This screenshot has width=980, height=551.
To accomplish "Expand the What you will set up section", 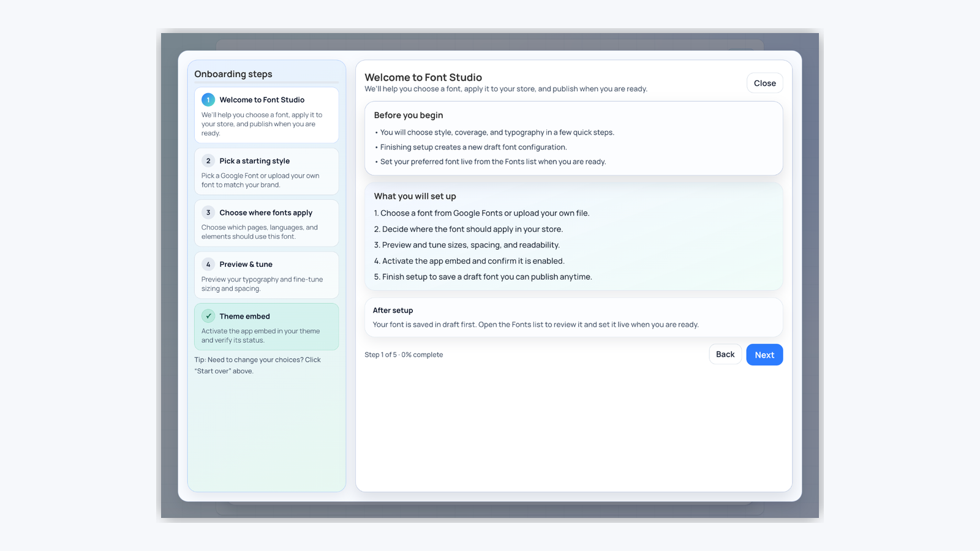I will tap(415, 196).
